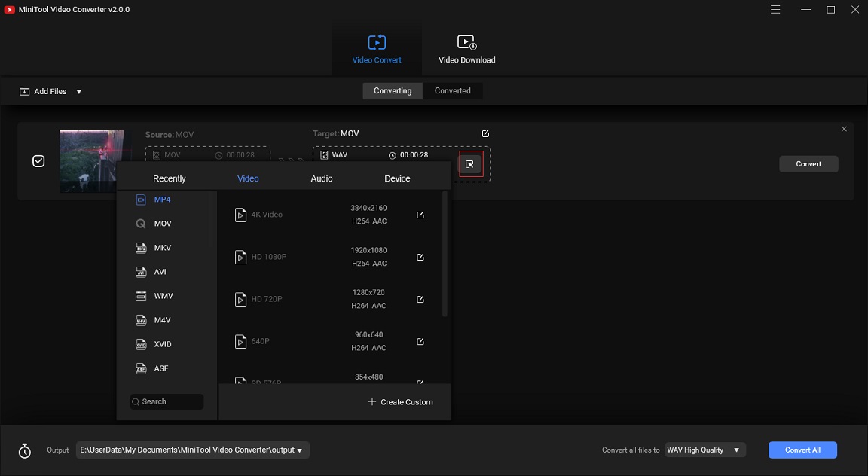Click the 3840x2160 resolution text
The width and height of the screenshot is (868, 476).
368,208
